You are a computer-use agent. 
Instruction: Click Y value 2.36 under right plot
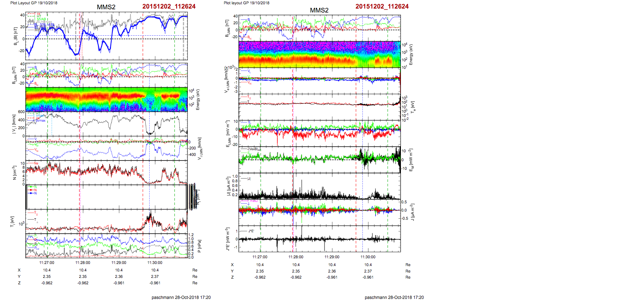332,271
